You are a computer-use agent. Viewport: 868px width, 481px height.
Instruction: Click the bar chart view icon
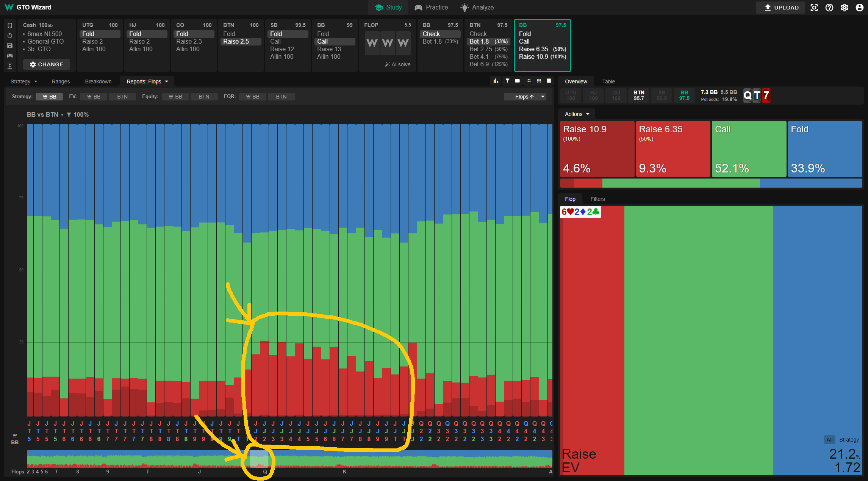pyautogui.click(x=496, y=81)
